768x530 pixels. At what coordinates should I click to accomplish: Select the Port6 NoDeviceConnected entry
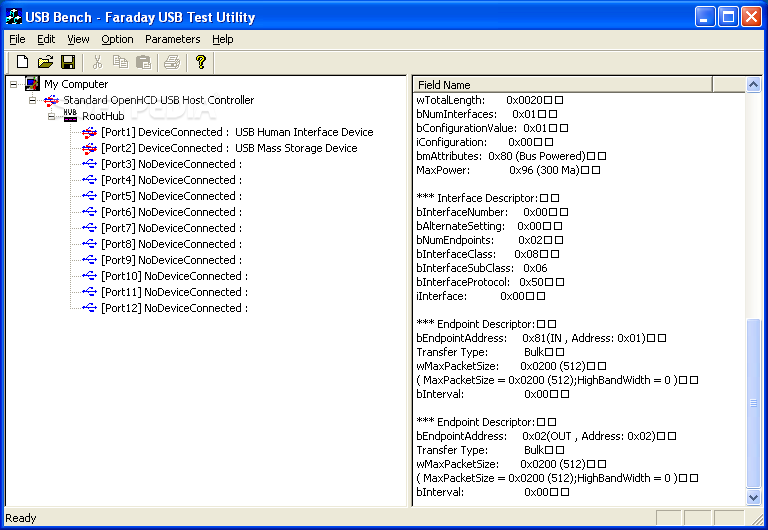(x=171, y=212)
